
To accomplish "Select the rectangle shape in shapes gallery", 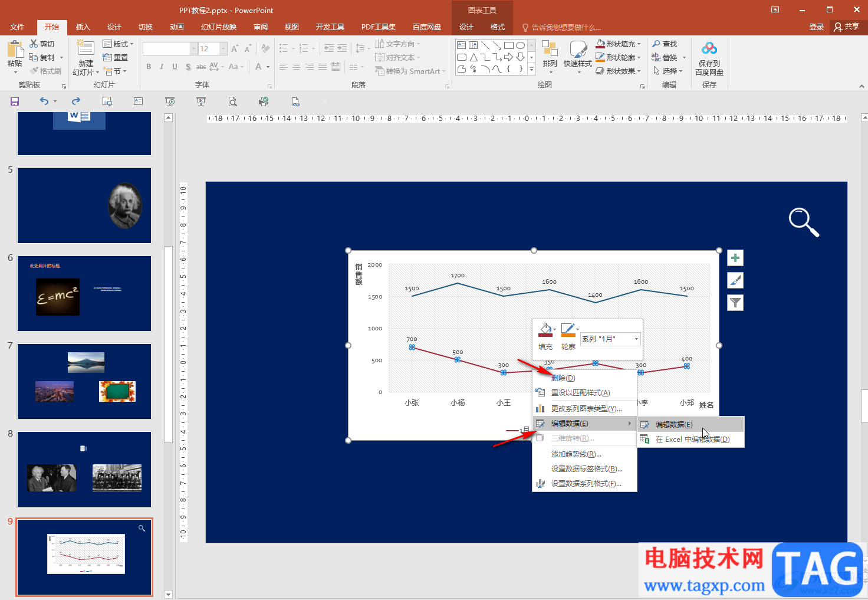I will point(509,45).
